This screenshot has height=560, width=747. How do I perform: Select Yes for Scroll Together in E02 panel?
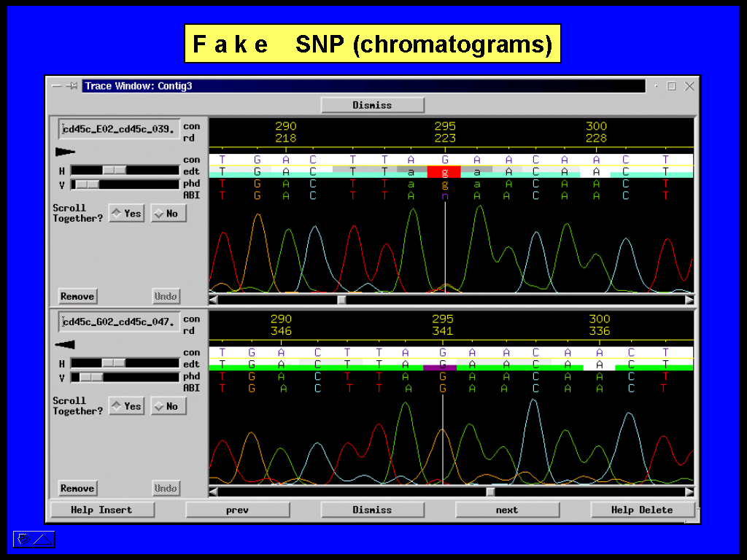pyautogui.click(x=126, y=214)
